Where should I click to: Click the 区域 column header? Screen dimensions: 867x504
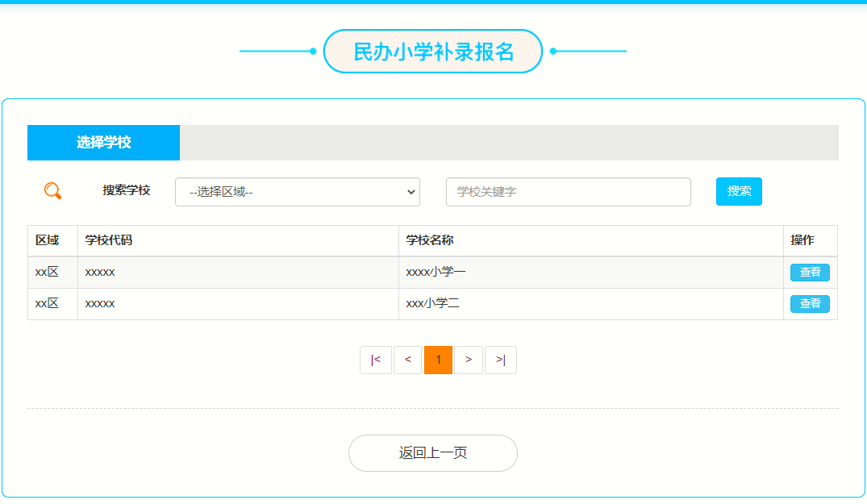coord(47,240)
